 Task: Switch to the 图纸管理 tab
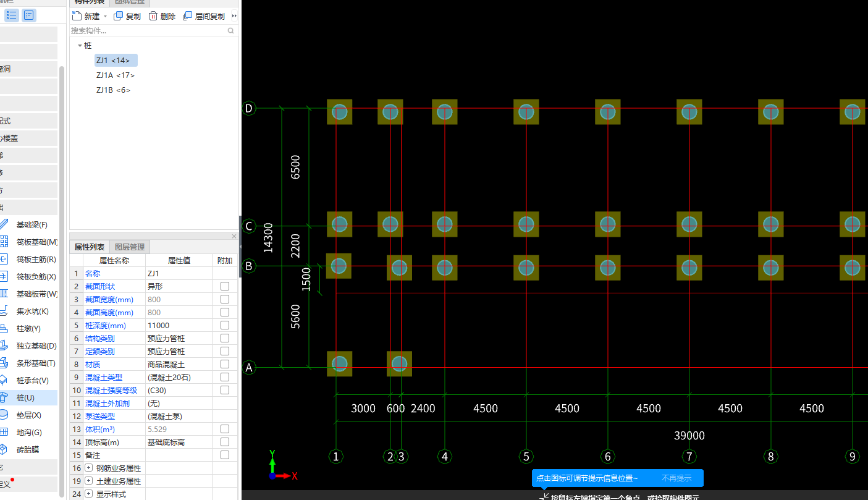(x=130, y=2)
